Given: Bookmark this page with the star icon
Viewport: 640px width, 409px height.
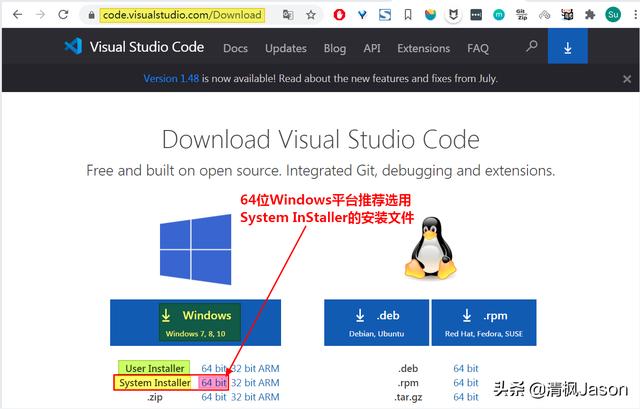Looking at the screenshot, I should pyautogui.click(x=311, y=15).
